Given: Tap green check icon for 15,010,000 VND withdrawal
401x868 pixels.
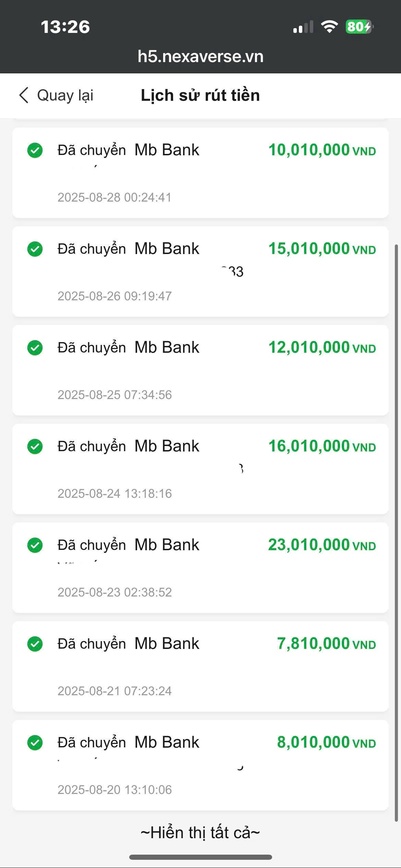Looking at the screenshot, I should click(35, 249).
